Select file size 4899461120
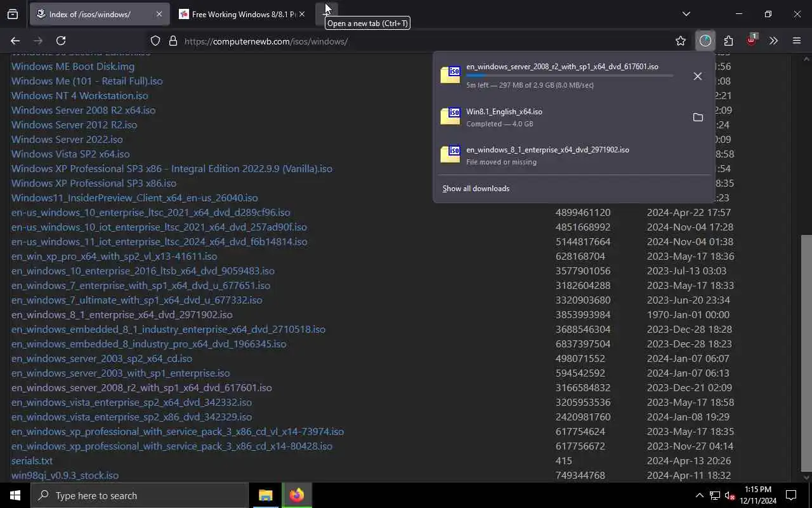Image resolution: width=812 pixels, height=508 pixels. [583, 212]
